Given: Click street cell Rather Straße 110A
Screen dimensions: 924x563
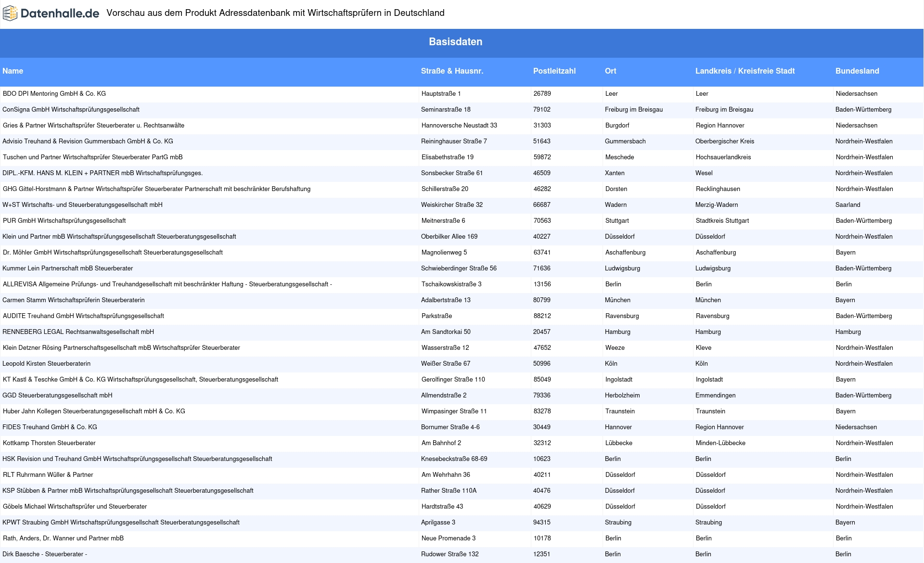Looking at the screenshot, I should pos(449,491).
